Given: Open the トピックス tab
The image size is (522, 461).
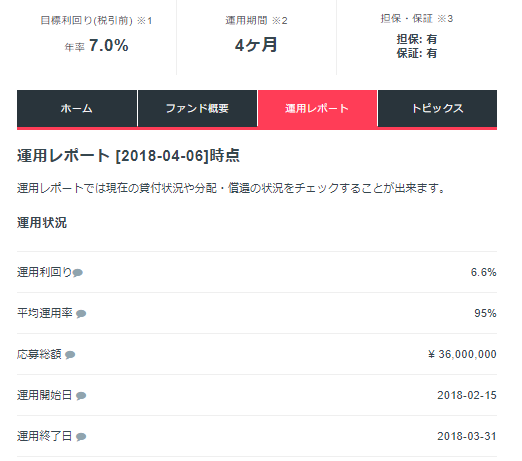Looking at the screenshot, I should coord(438,108).
